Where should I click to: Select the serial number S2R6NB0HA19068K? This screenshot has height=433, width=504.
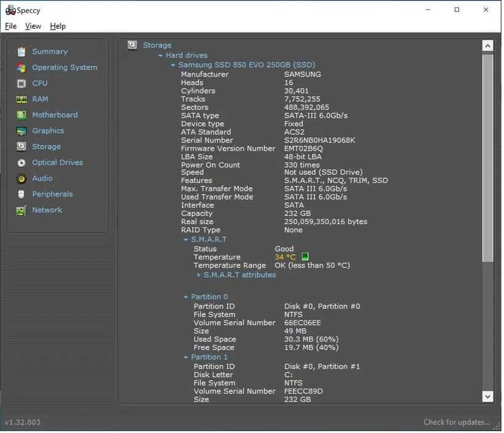pos(319,140)
